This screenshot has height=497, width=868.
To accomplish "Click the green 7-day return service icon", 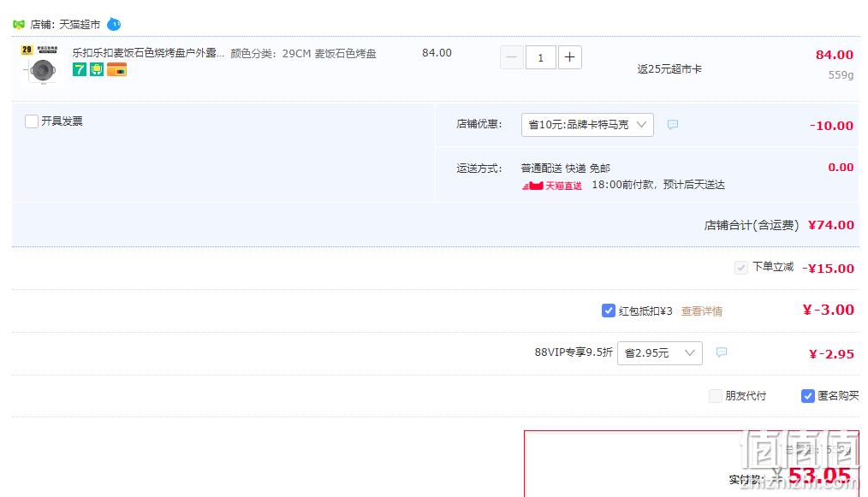I will [x=79, y=70].
